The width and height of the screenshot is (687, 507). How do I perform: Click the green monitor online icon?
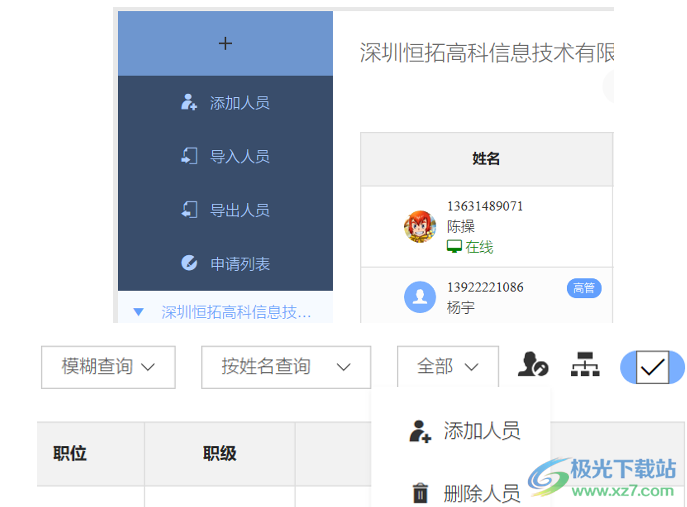coord(454,247)
